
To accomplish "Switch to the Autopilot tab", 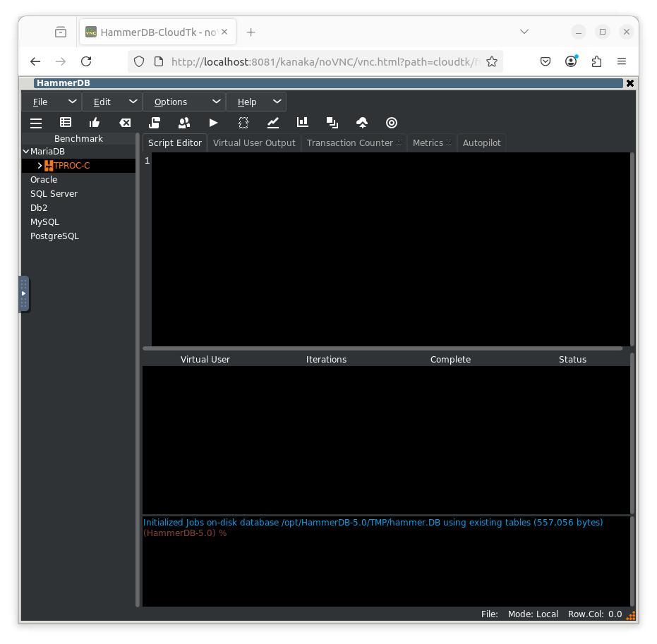I will [481, 143].
